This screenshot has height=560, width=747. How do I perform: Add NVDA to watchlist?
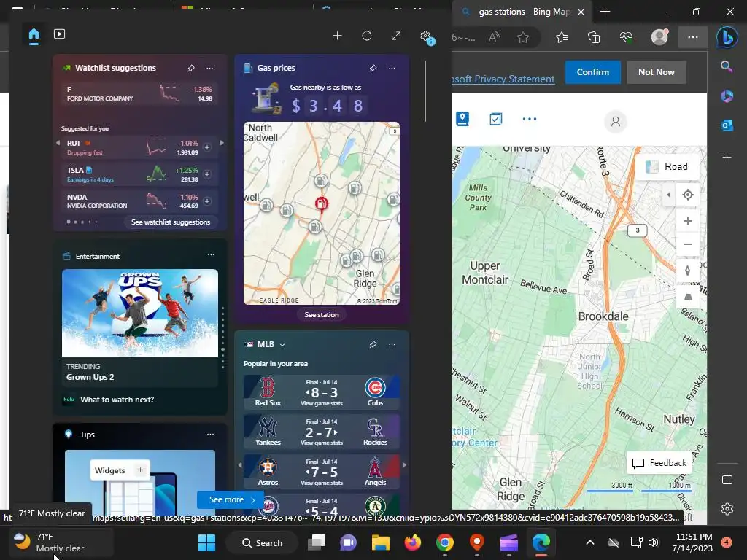(207, 201)
